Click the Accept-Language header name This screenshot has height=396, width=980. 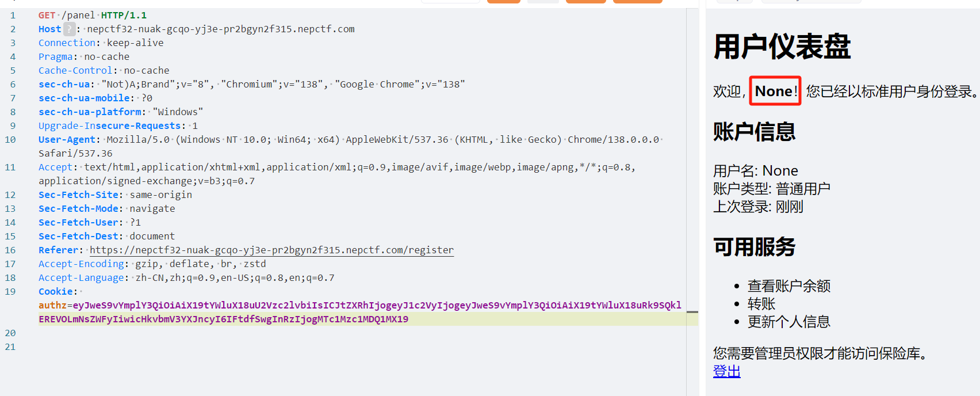tap(81, 277)
